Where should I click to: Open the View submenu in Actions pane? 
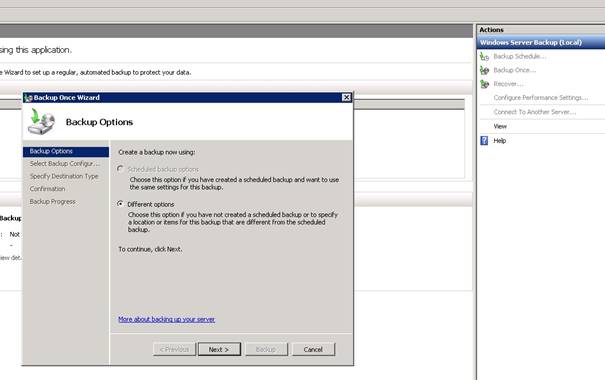pos(500,126)
